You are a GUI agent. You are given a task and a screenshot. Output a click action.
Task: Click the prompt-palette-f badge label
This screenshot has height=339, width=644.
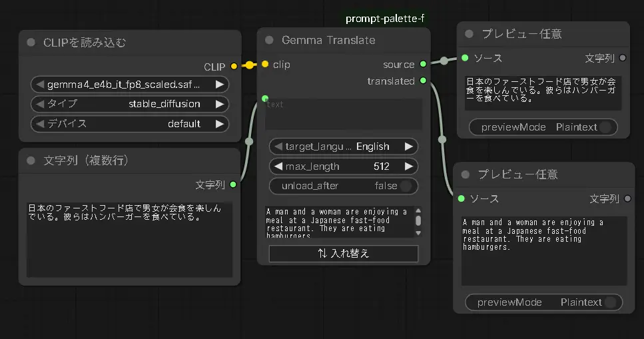coord(385,19)
